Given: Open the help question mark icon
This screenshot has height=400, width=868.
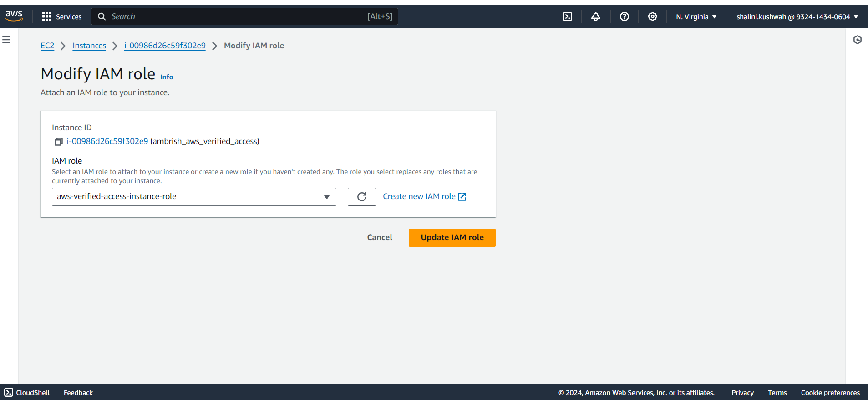Looking at the screenshot, I should click(x=624, y=17).
